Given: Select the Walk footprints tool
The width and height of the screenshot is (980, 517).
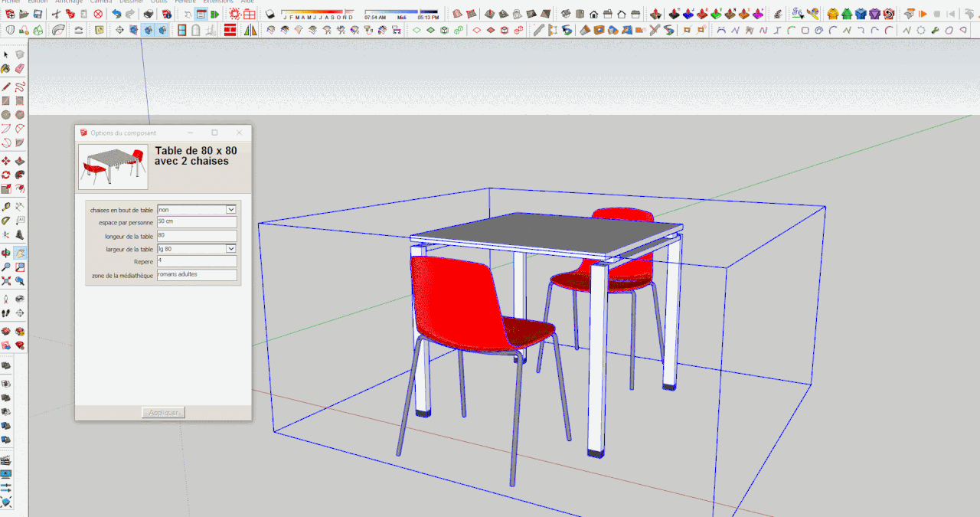Looking at the screenshot, I should 6,313.
